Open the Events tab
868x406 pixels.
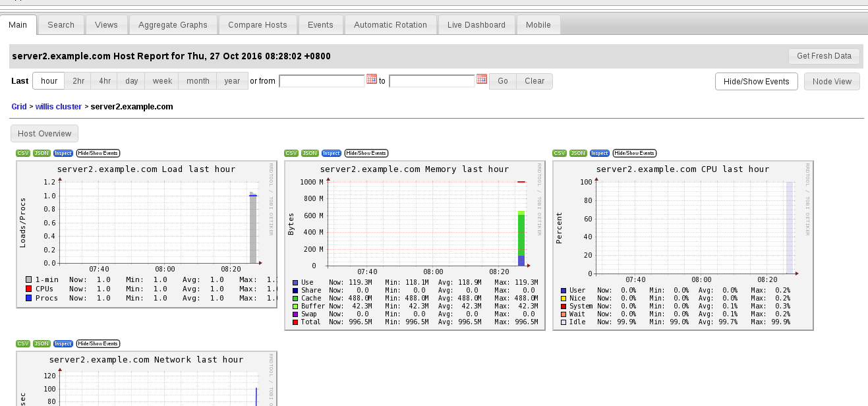pos(320,25)
